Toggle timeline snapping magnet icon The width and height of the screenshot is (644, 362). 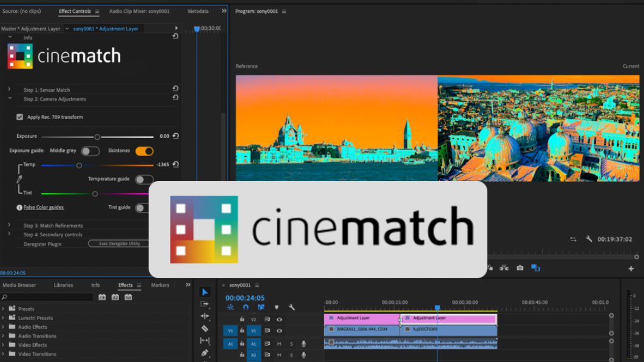245,307
